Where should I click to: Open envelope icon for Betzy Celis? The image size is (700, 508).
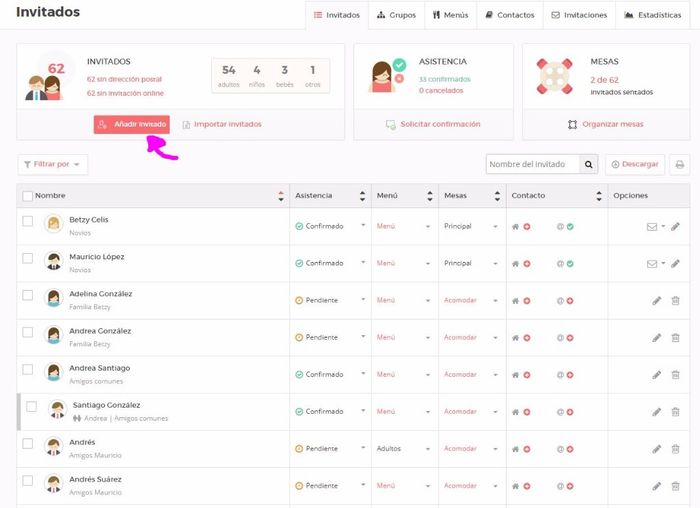(x=652, y=227)
